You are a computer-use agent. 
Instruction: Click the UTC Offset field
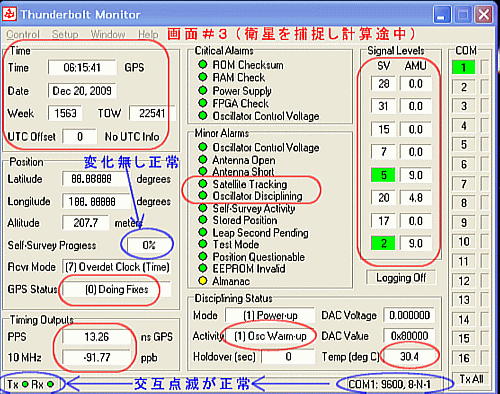tap(80, 136)
